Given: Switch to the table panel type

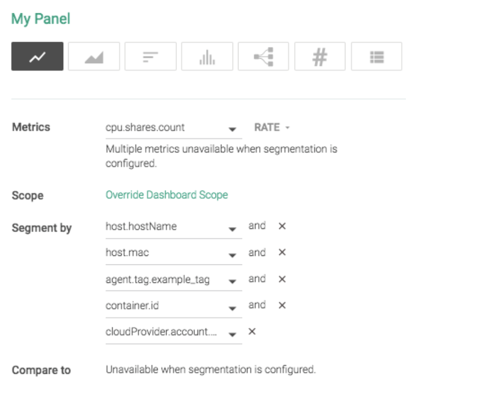Looking at the screenshot, I should point(377,56).
